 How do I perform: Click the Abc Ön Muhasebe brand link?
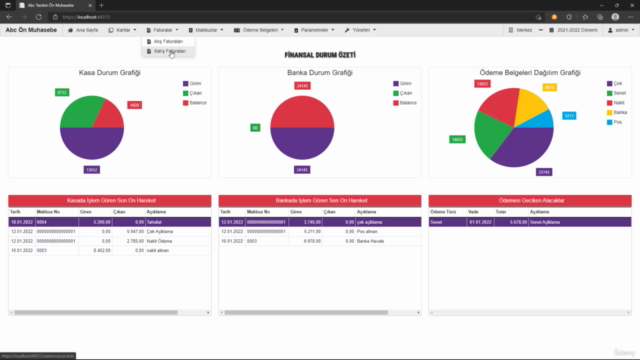pyautogui.click(x=31, y=30)
